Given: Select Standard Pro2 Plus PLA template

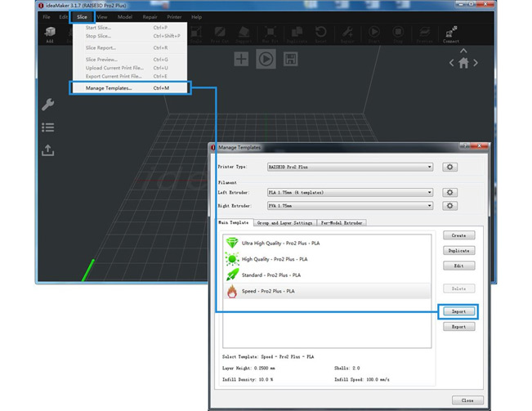Looking at the screenshot, I should (x=327, y=275).
